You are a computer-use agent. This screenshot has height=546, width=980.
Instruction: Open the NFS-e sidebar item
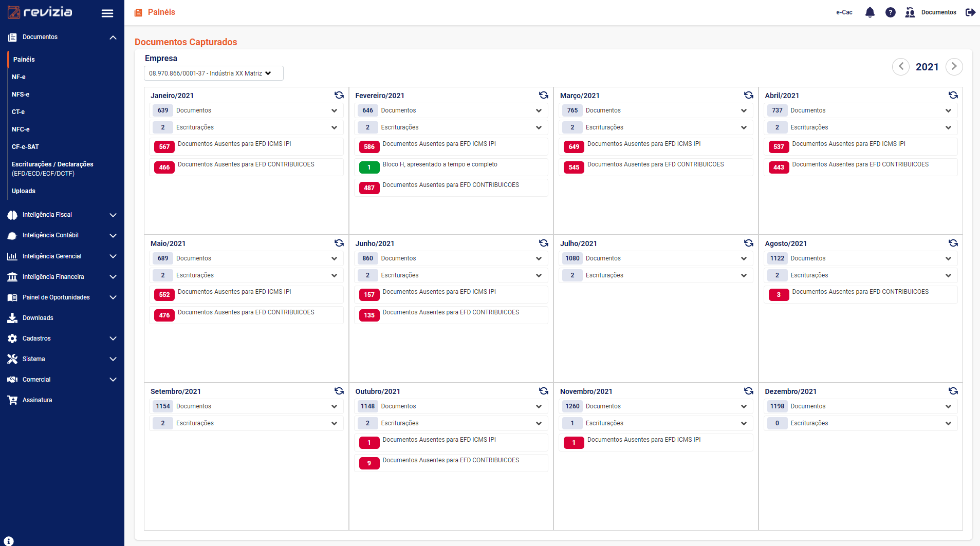21,95
